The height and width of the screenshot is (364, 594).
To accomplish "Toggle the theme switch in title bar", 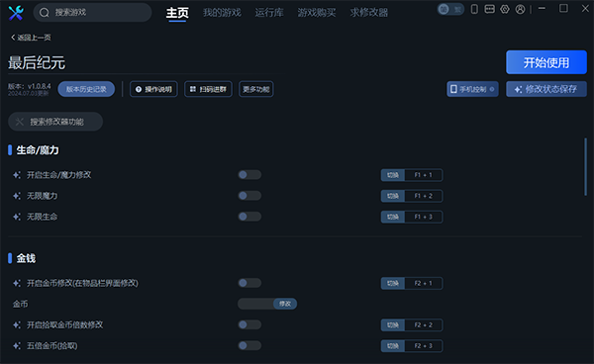I will point(450,9).
